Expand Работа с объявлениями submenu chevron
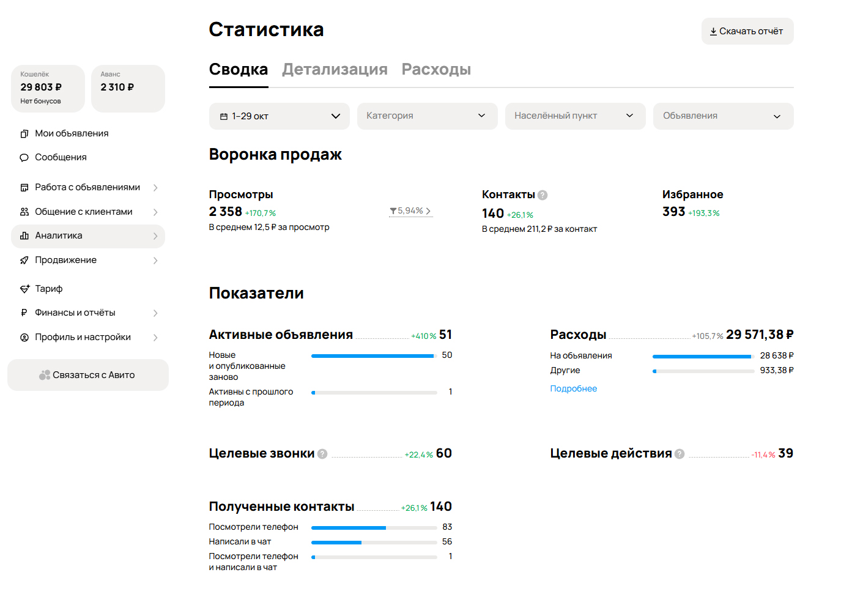The width and height of the screenshot is (863, 616). pos(155,188)
